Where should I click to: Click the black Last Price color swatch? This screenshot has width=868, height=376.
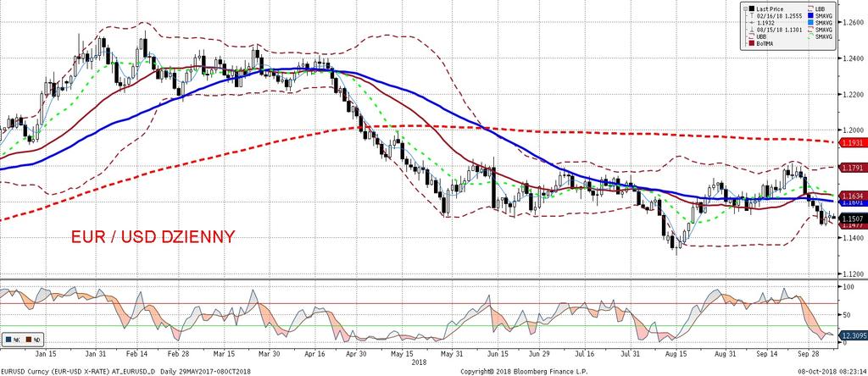tap(752, 8)
